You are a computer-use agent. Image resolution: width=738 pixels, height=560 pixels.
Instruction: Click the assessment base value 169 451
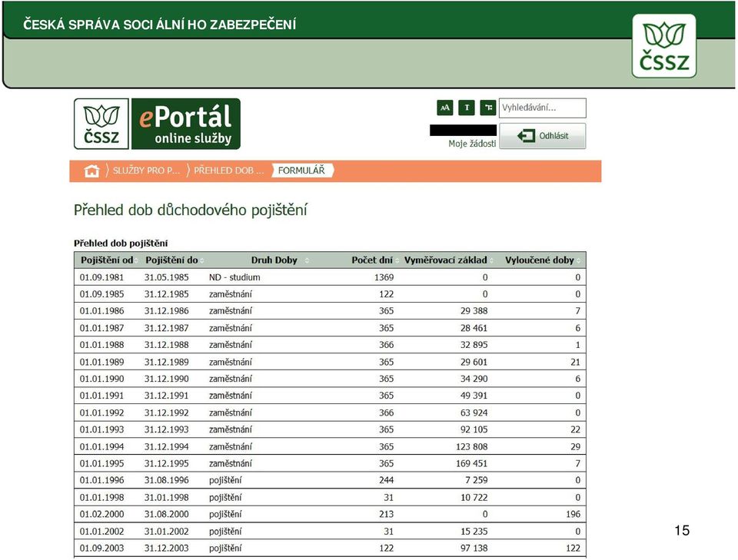pos(471,464)
